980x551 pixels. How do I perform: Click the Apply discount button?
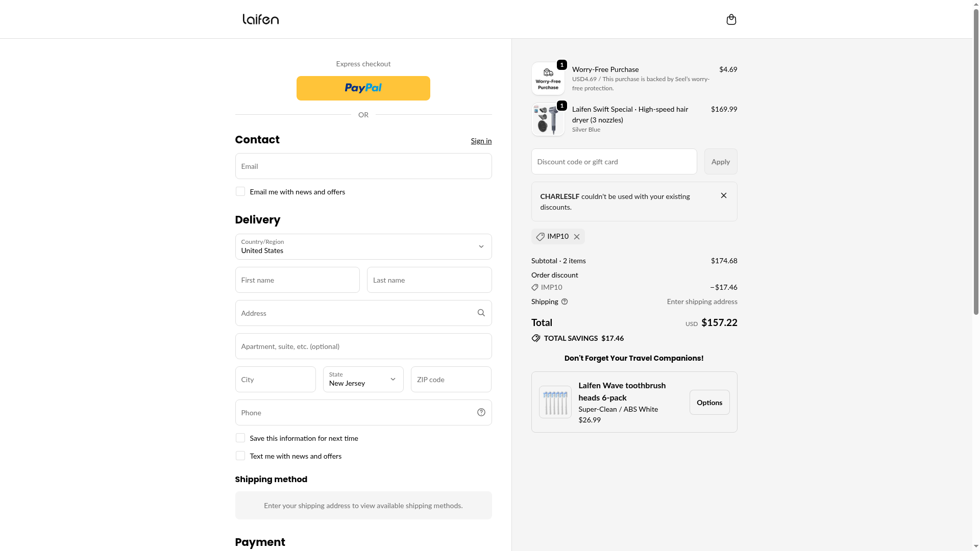(x=720, y=162)
